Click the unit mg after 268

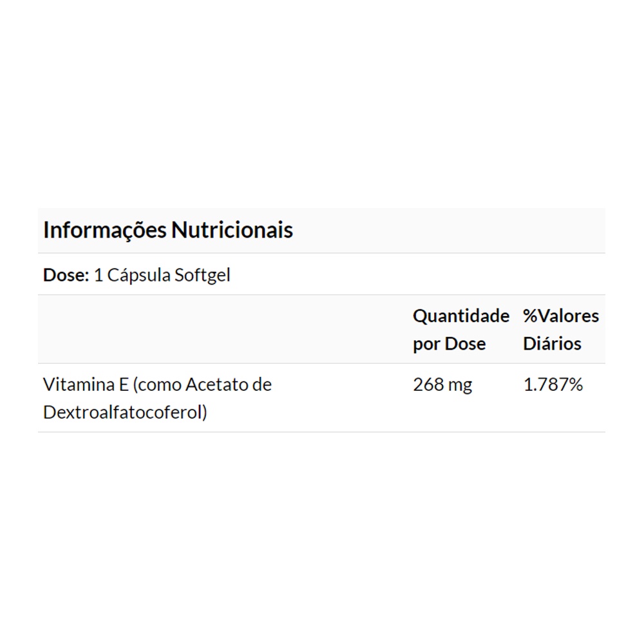[x=460, y=384]
